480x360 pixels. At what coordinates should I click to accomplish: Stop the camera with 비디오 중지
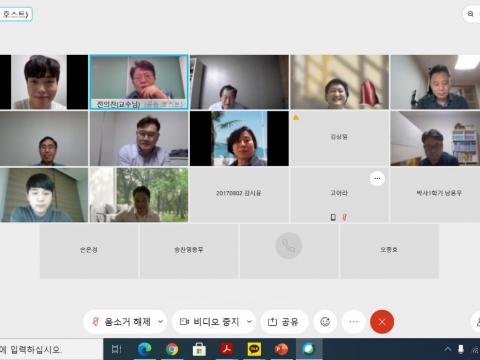pyautogui.click(x=210, y=322)
